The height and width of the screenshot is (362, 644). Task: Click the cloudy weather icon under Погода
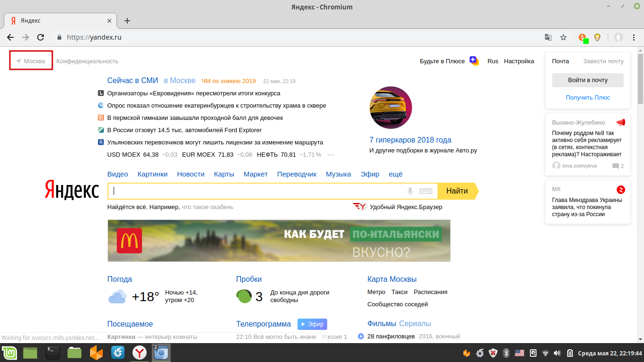(x=116, y=296)
